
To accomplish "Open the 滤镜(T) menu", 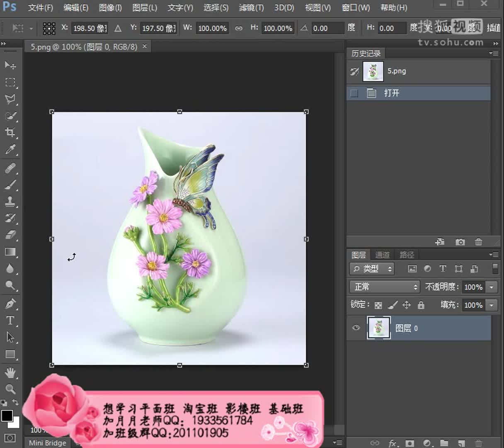I will point(251,7).
